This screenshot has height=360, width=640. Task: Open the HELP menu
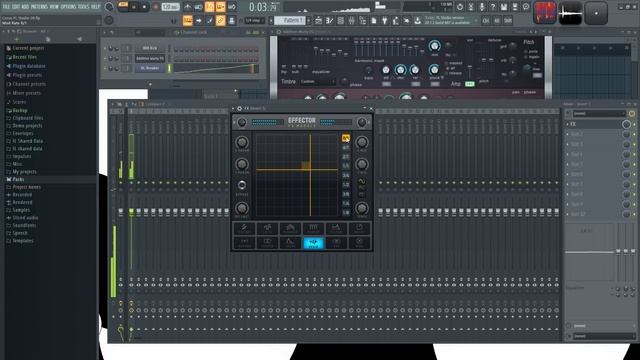tap(95, 7)
